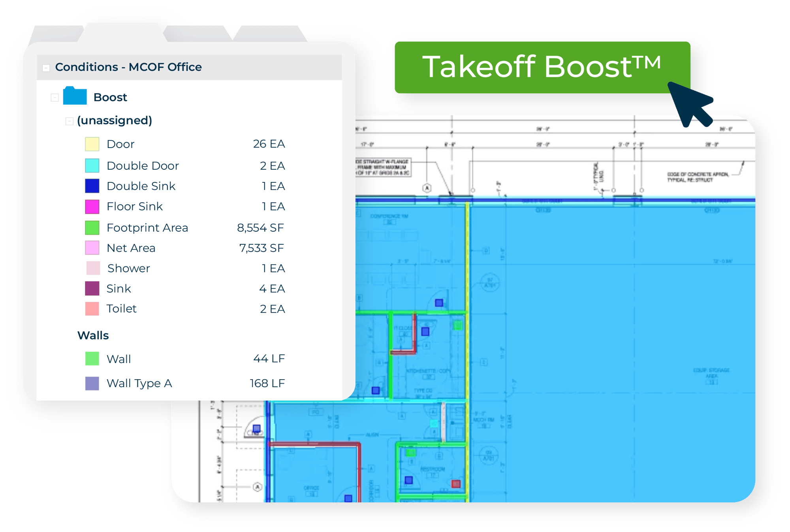This screenshot has width=790, height=532.
Task: Click the Walls group heading
Action: (93, 335)
